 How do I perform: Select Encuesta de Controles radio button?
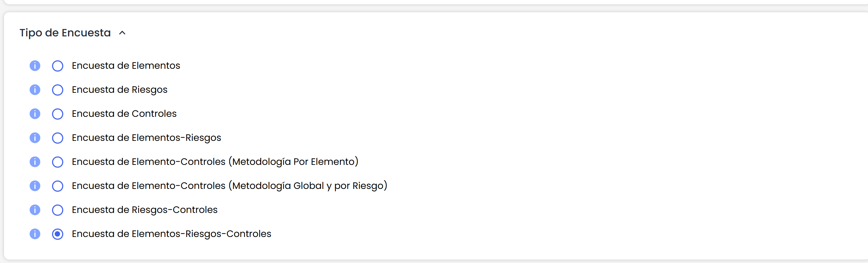coord(58,114)
